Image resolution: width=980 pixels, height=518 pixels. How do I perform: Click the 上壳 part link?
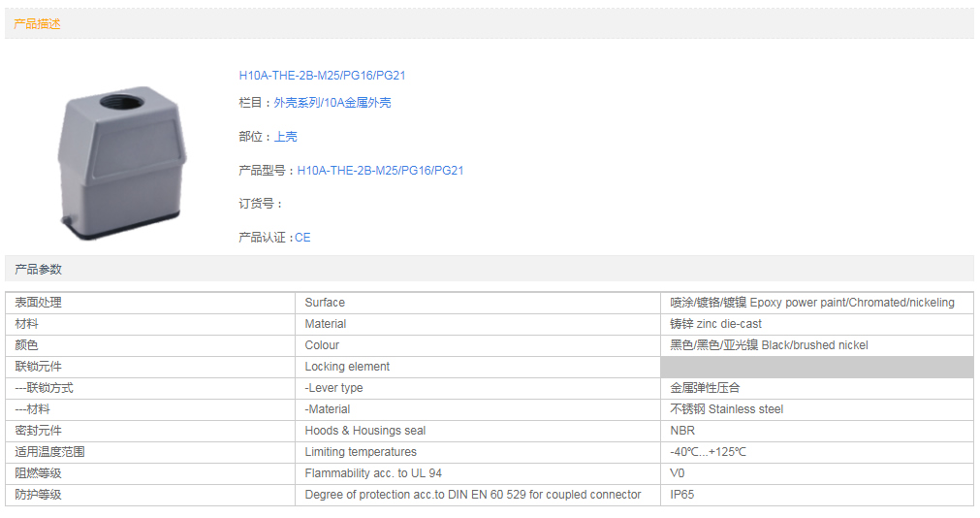pyautogui.click(x=285, y=137)
